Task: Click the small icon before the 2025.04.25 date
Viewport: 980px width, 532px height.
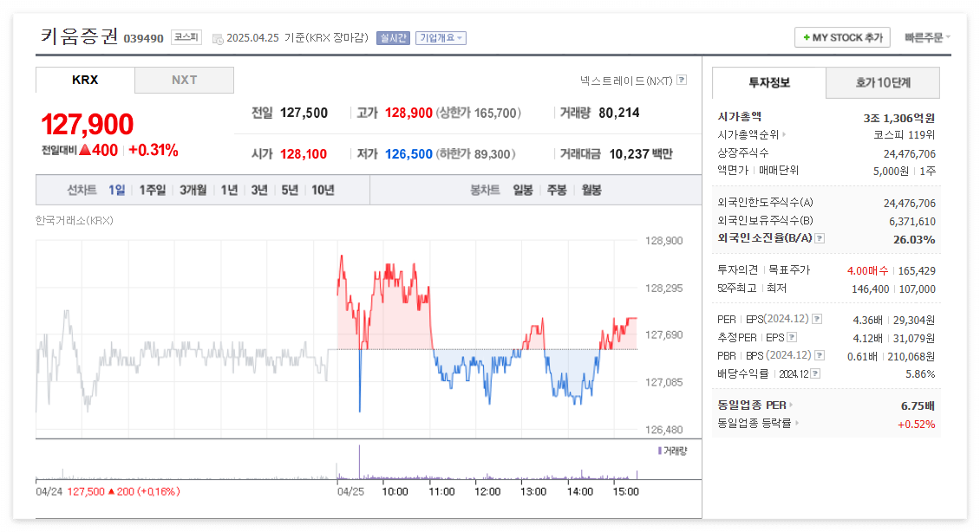Action: 217,37
